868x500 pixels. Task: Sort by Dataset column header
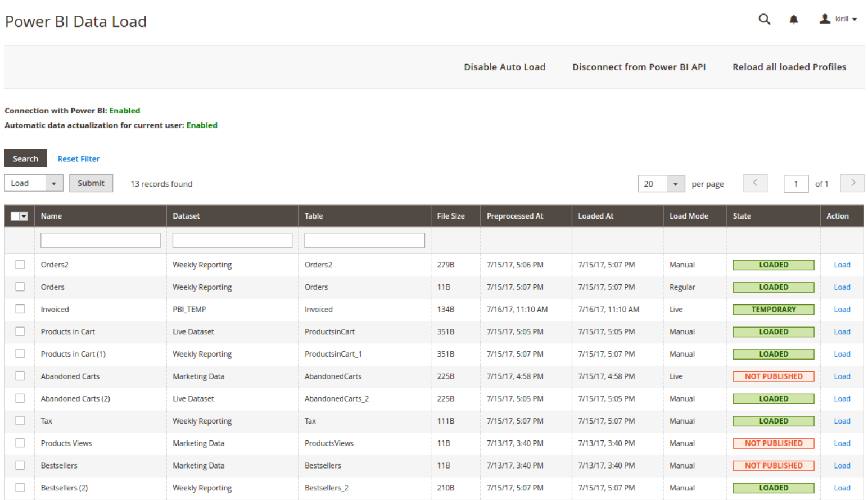(x=186, y=216)
